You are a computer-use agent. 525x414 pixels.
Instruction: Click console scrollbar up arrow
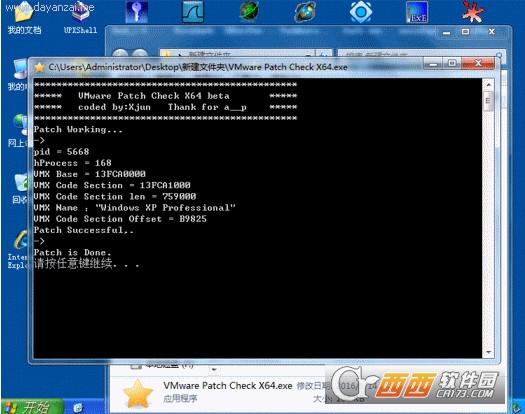489,85
